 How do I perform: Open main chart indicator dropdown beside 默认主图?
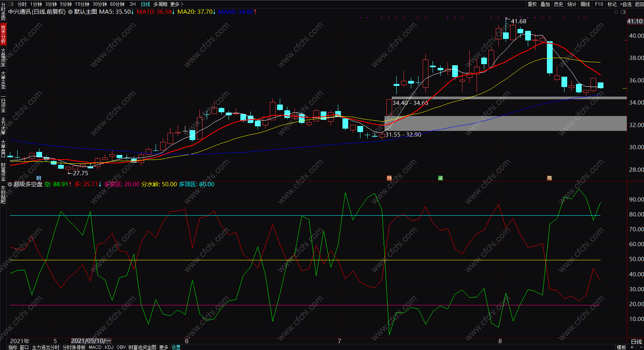click(70, 12)
